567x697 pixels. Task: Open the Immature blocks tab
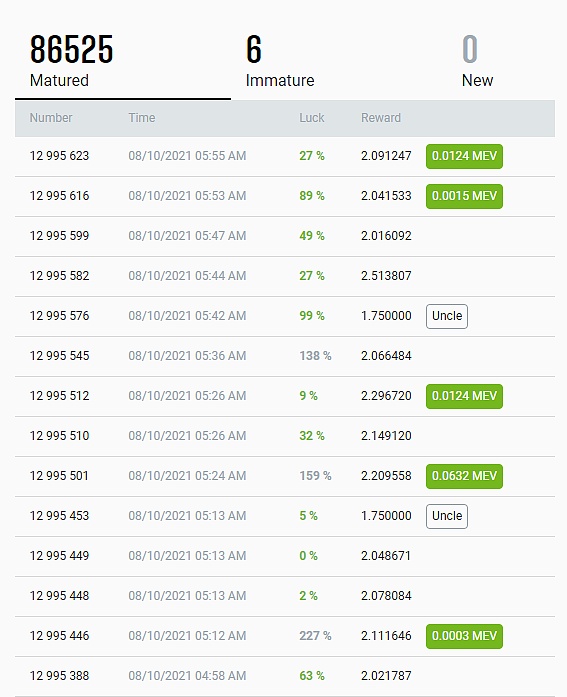point(280,62)
